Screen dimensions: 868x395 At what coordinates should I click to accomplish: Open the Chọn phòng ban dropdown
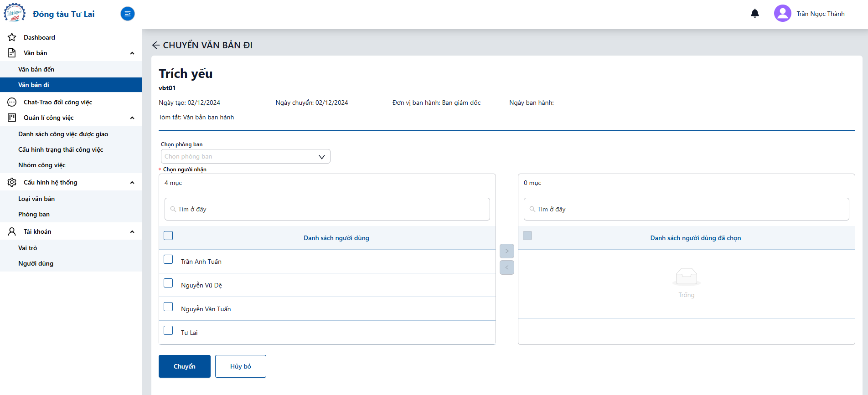click(245, 156)
